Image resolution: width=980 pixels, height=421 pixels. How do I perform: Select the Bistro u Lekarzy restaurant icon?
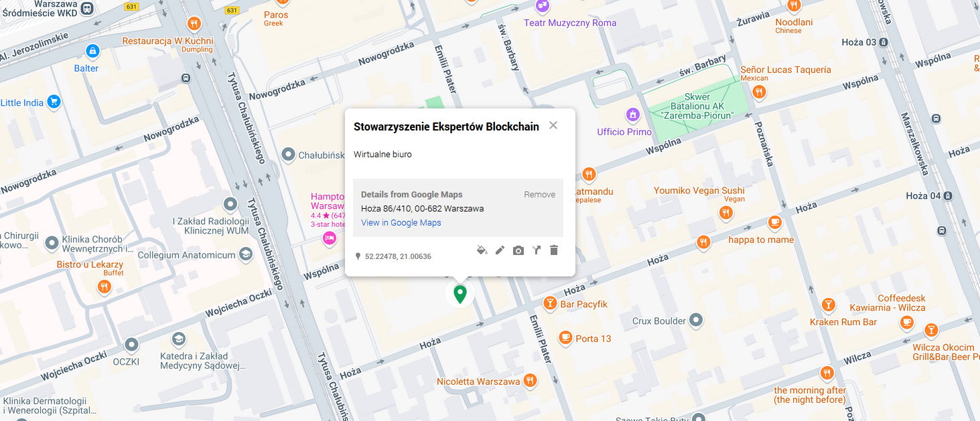pyautogui.click(x=104, y=288)
